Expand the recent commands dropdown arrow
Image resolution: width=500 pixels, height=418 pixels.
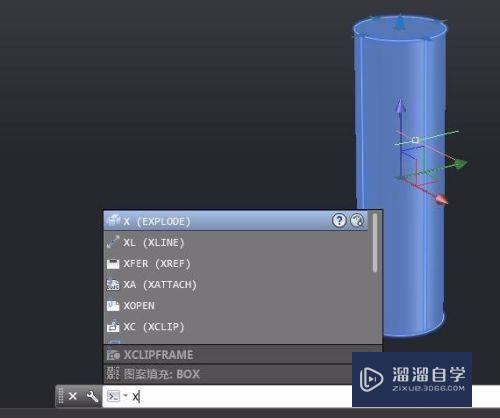[x=126, y=396]
